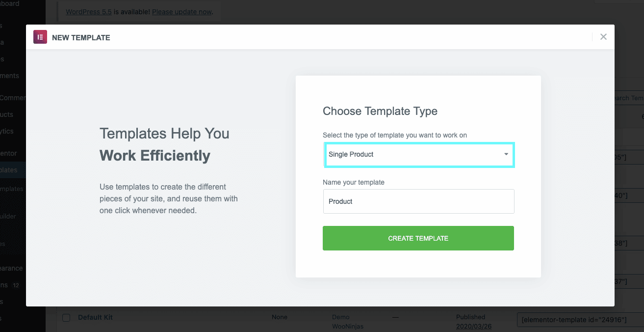The height and width of the screenshot is (332, 644).
Task: Click the Elementor logo in the dialog header
Action: (x=40, y=37)
